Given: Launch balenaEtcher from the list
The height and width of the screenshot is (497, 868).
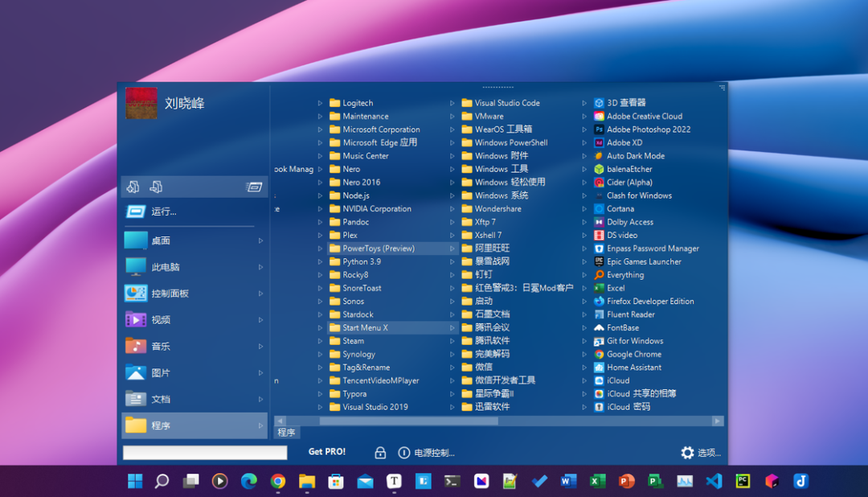Looking at the screenshot, I should [623, 169].
